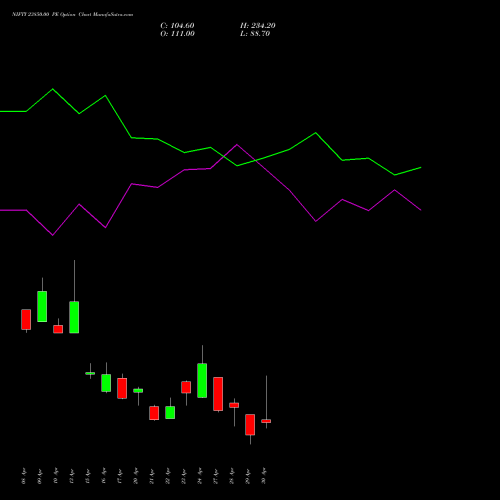Select the low value "L: 88.70"
Screen dimensions: 500x500
(x=255, y=34)
